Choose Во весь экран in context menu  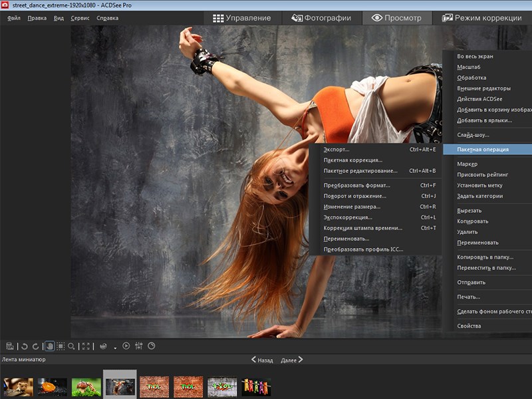tap(487, 57)
